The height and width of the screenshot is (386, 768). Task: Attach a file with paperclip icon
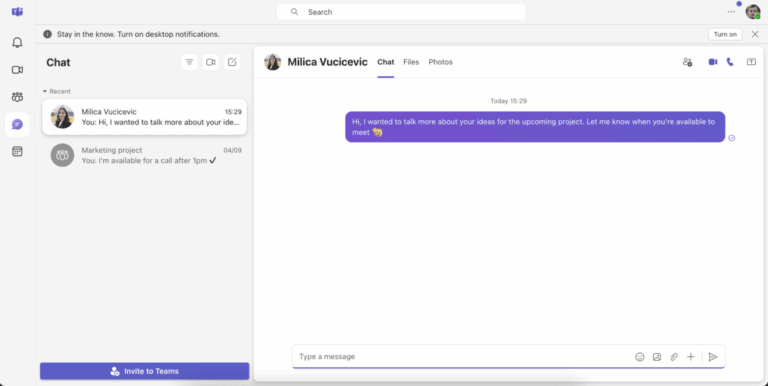pos(674,357)
